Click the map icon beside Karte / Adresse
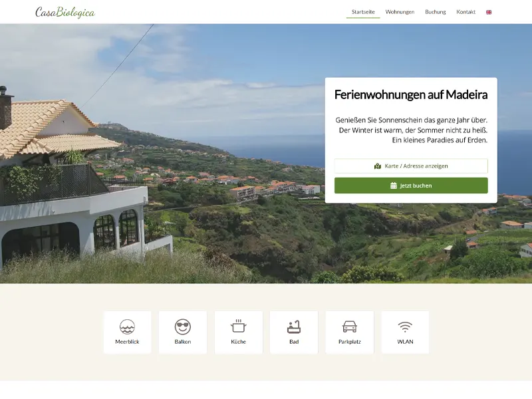The height and width of the screenshot is (399, 532). click(378, 166)
